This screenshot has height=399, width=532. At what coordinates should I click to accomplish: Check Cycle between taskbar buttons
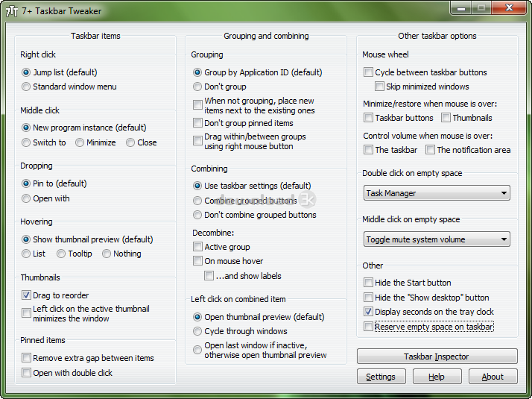368,72
